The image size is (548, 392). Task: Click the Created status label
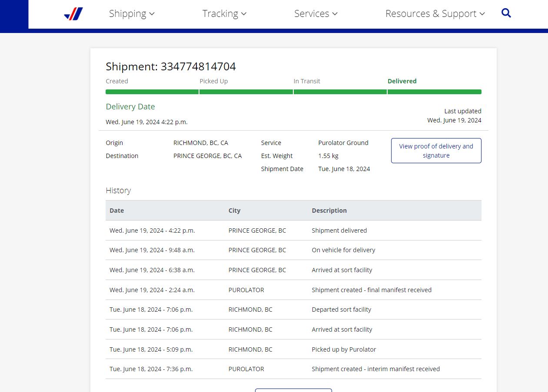point(117,81)
